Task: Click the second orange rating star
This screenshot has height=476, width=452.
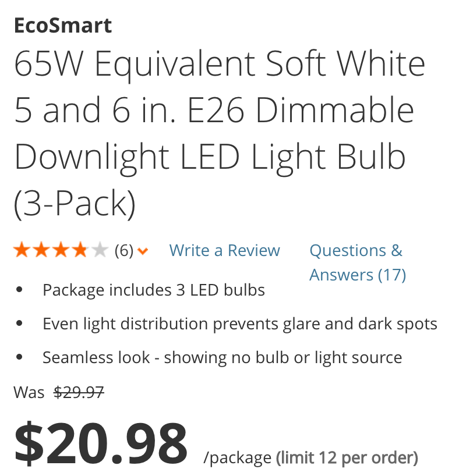Action: point(41,250)
